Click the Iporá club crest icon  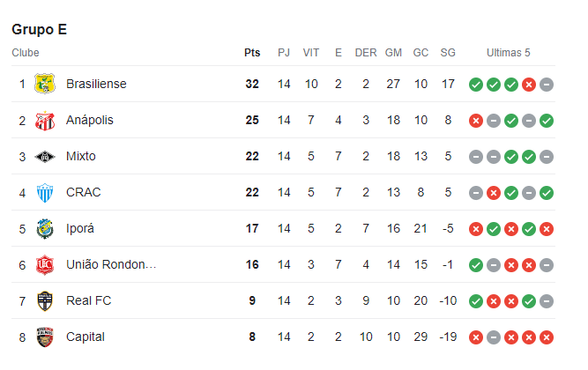click(x=45, y=228)
